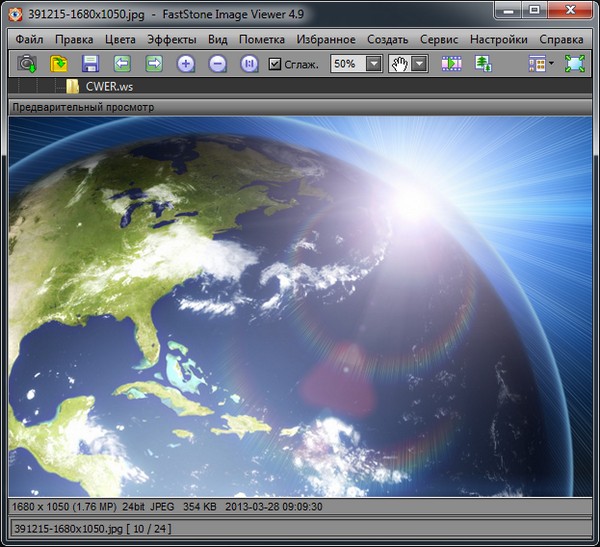Image resolution: width=600 pixels, height=547 pixels.
Task: Toggle the Сглаж. smoothing checkbox
Action: [276, 64]
